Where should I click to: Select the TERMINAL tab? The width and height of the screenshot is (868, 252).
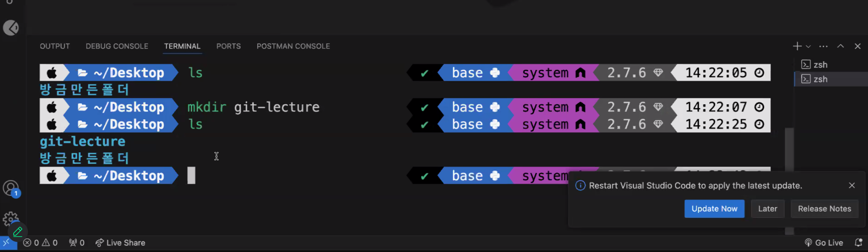[182, 46]
